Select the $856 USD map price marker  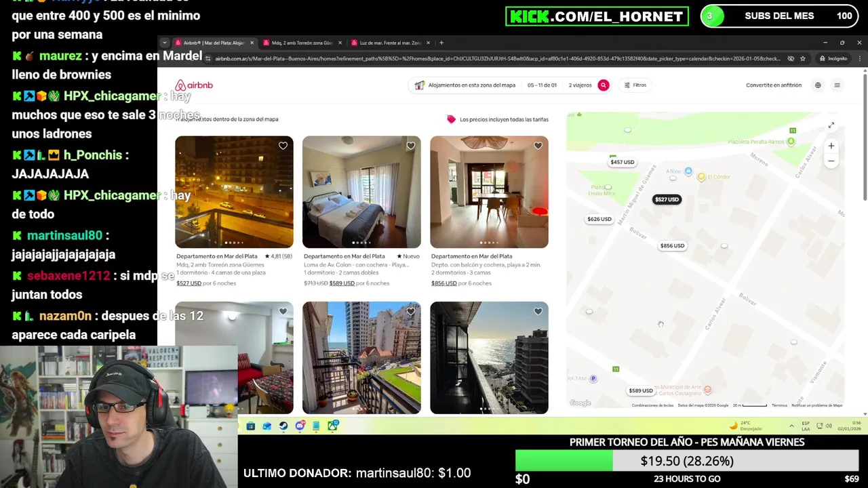tap(672, 245)
